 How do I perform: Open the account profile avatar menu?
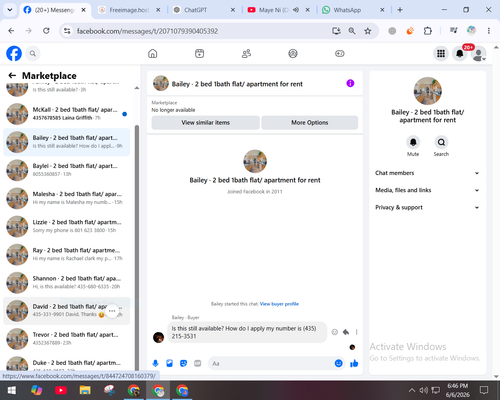click(478, 54)
